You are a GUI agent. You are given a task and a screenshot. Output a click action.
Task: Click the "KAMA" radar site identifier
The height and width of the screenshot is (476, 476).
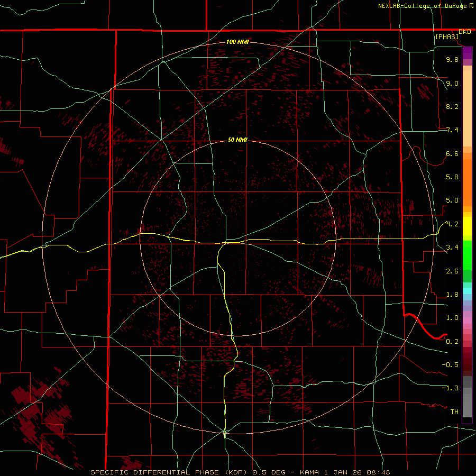click(309, 472)
